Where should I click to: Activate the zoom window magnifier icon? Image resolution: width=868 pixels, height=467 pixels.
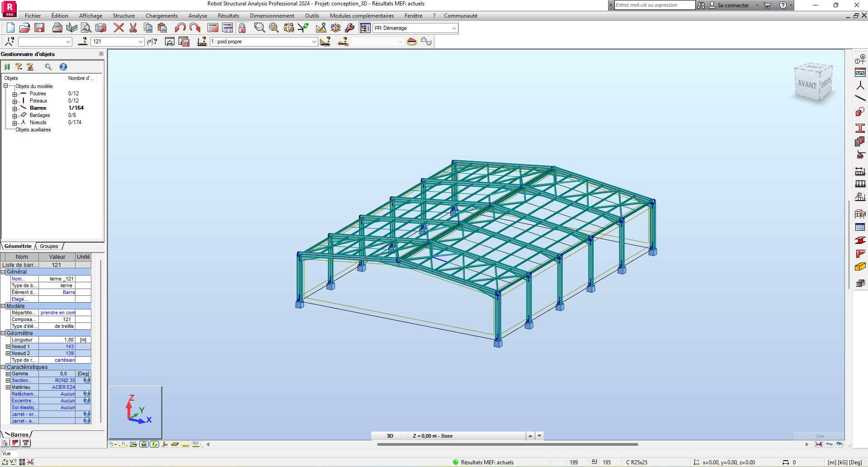[x=259, y=28]
